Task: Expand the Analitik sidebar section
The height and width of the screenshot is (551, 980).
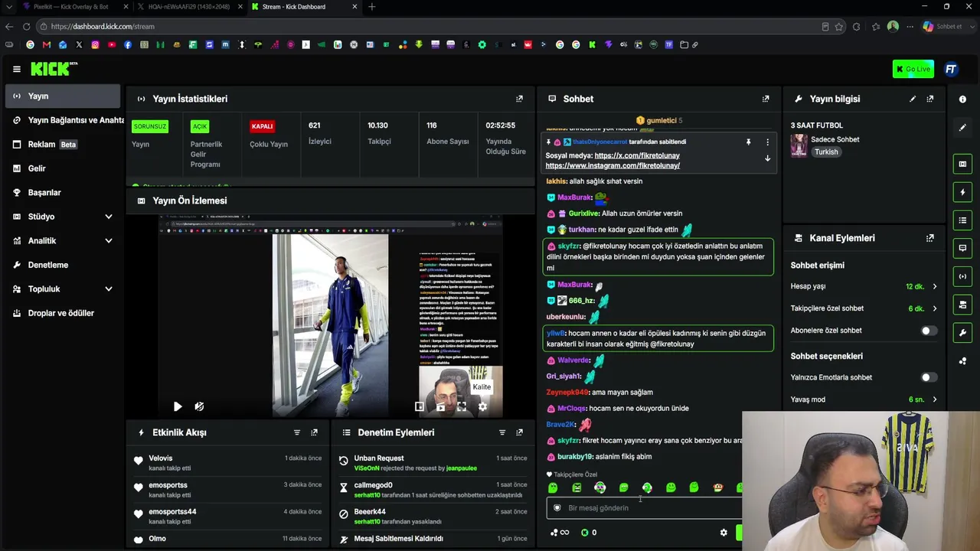Action: [63, 240]
